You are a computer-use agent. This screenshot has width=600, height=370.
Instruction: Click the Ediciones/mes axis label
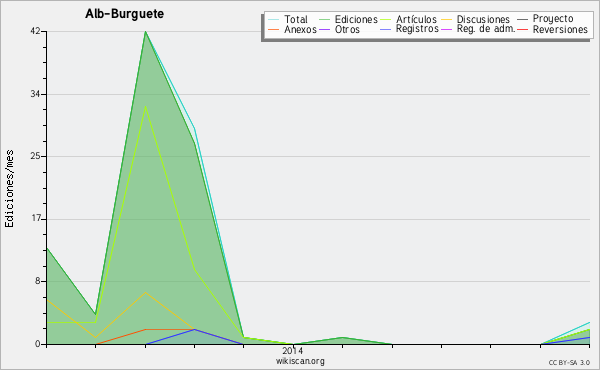(9, 189)
